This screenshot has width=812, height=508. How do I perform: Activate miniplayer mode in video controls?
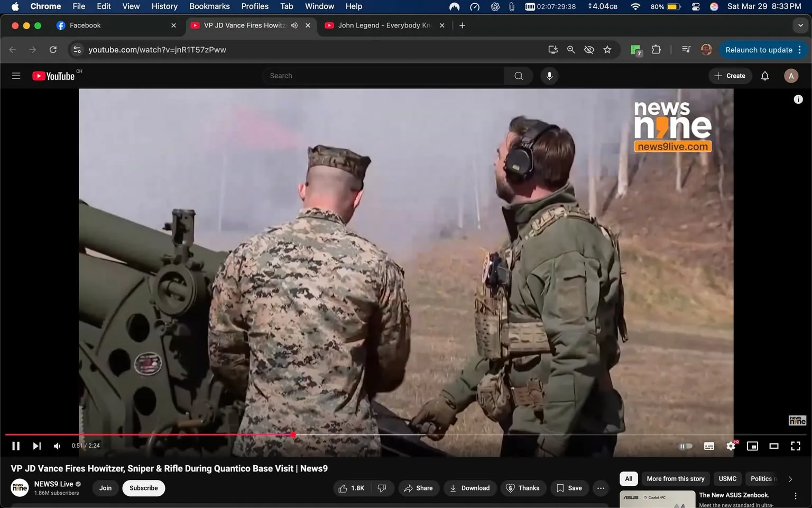(752, 446)
